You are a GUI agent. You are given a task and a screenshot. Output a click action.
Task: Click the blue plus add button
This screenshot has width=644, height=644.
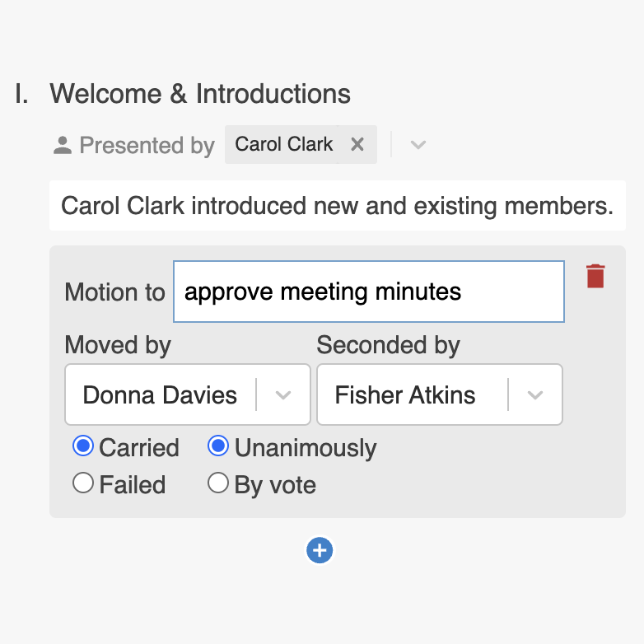coord(320,550)
